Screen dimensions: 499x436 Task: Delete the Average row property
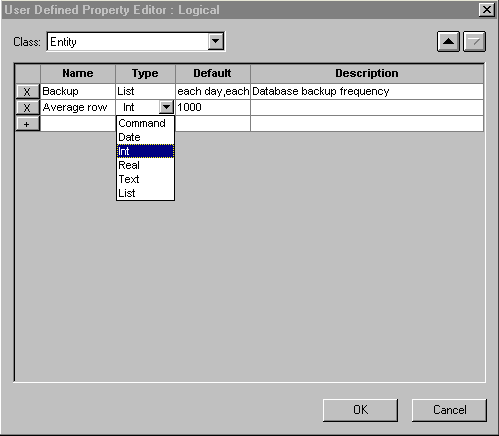27,107
